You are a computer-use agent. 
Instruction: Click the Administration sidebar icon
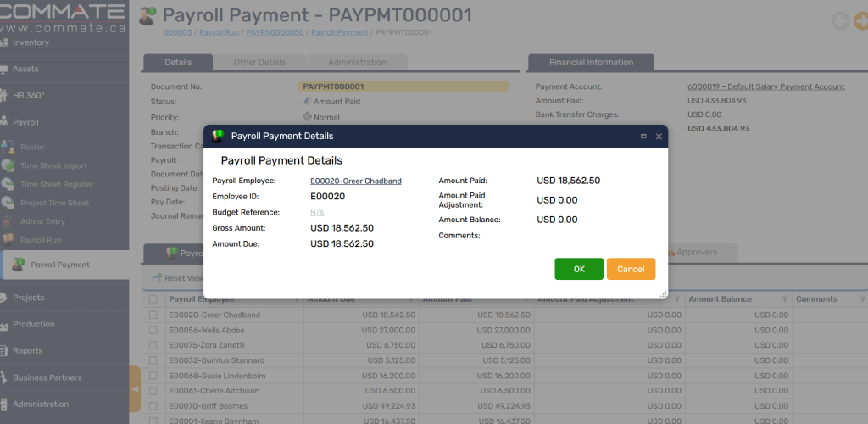(x=3, y=404)
